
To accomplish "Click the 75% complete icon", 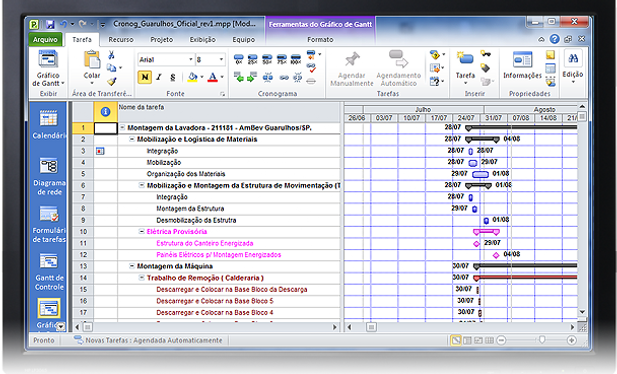I will [281, 59].
